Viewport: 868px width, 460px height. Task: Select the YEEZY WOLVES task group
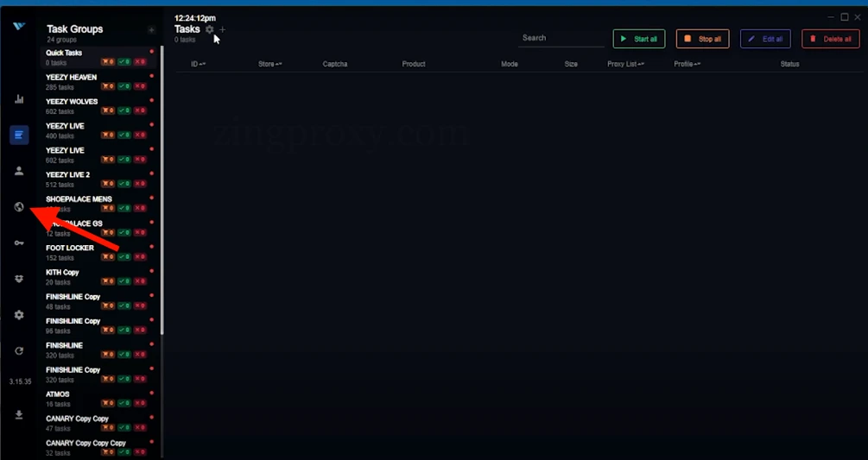pyautogui.click(x=99, y=106)
